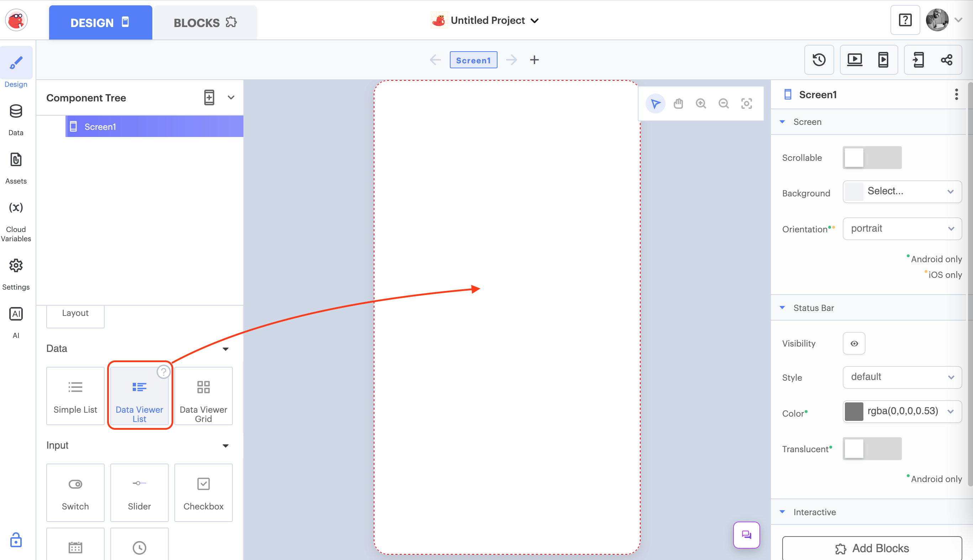Toggle the Translucent switch

click(872, 448)
